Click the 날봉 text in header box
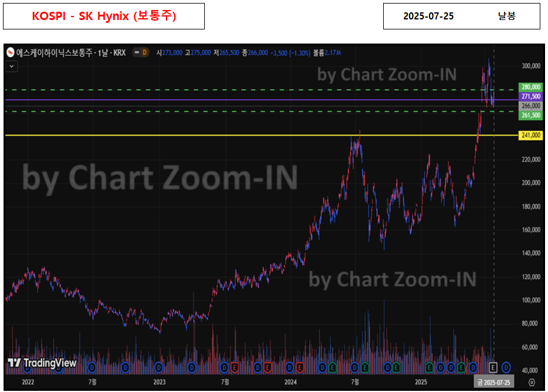The width and height of the screenshot is (548, 392). (x=507, y=16)
